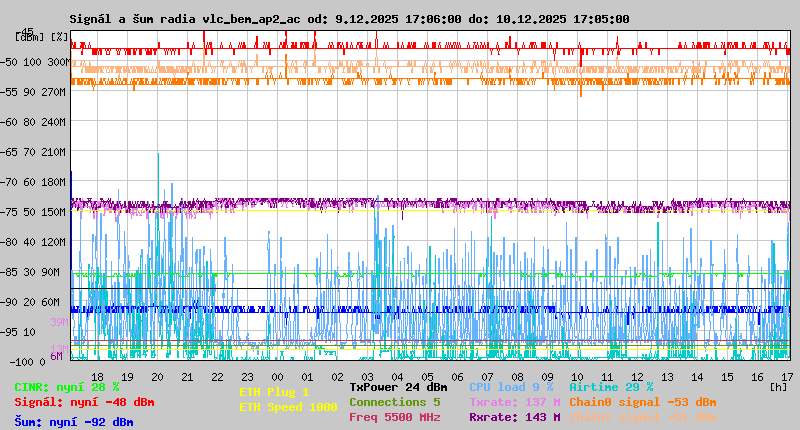Screen dimensions: 800x430
Task: Click the [h] unit label on time axis
Action: (x=778, y=385)
